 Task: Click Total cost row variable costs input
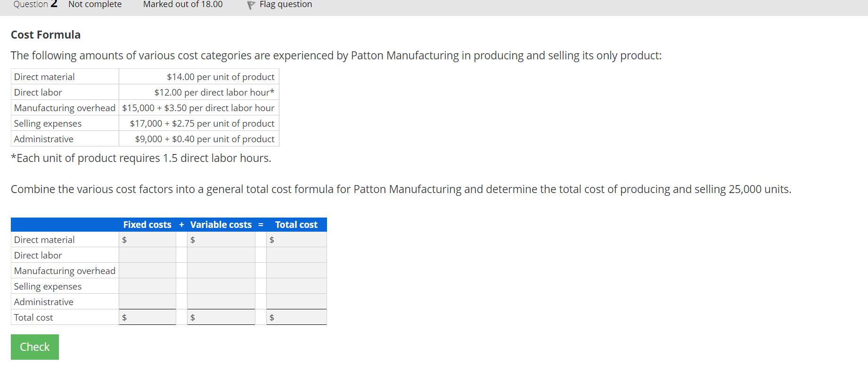click(221, 317)
